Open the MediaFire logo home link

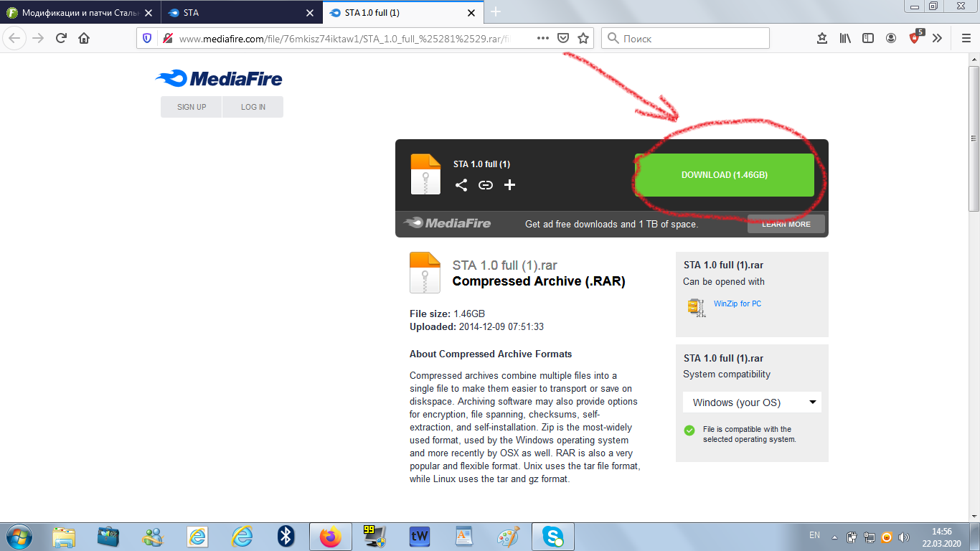(219, 79)
